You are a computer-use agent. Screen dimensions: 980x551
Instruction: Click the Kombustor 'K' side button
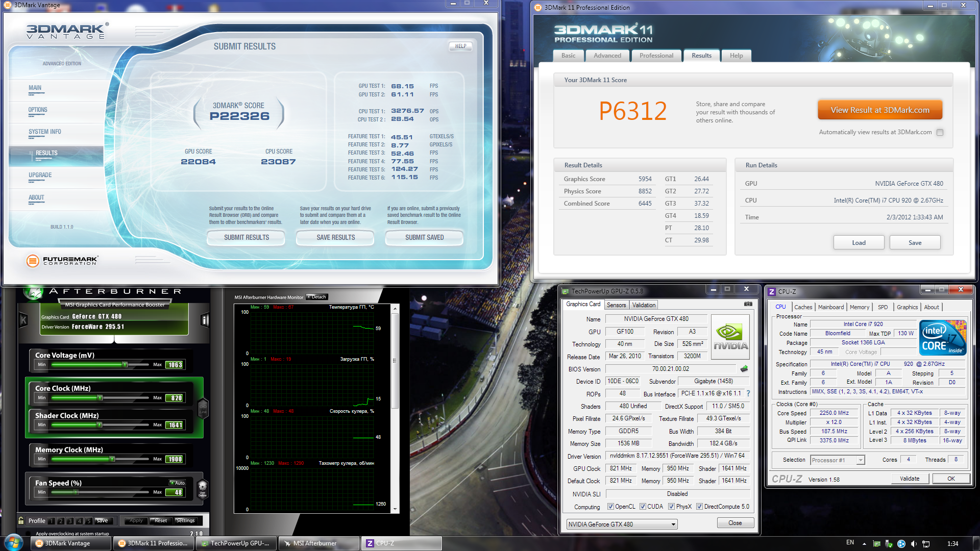23,320
